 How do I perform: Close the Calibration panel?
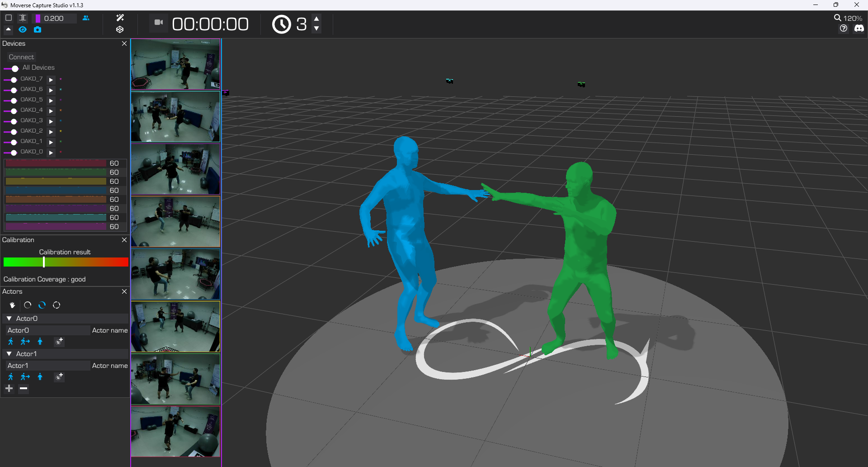point(124,240)
